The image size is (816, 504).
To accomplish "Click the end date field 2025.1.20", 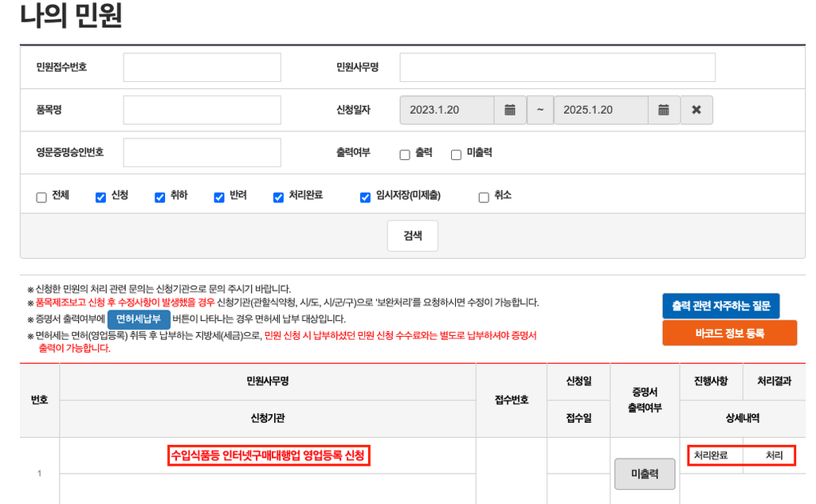I will coord(601,110).
